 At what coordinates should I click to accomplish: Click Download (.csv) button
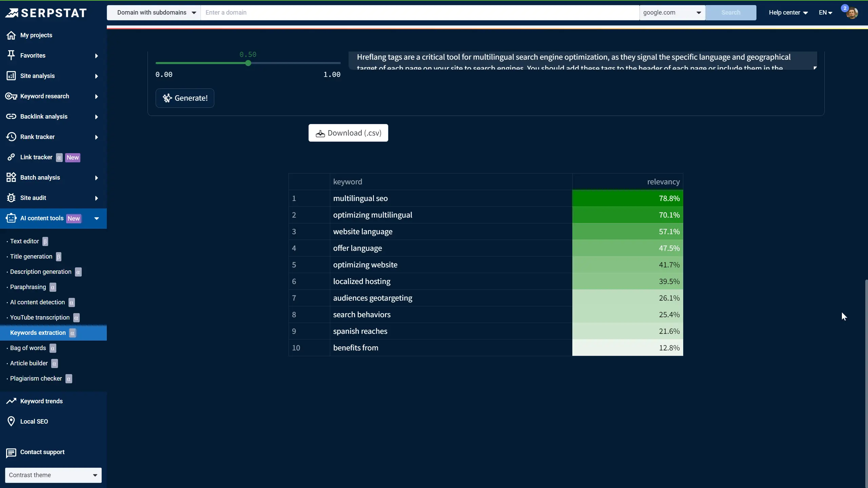pos(348,133)
